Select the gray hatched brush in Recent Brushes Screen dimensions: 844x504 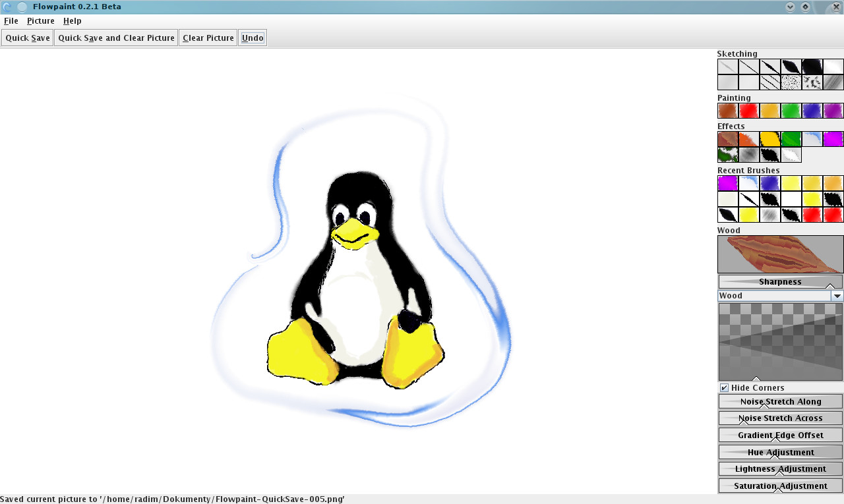pyautogui.click(x=770, y=215)
